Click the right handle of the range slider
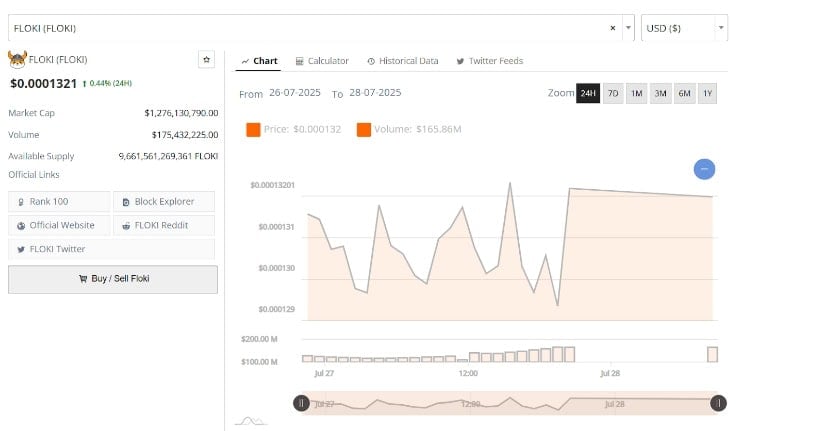The image size is (825, 431). pos(718,404)
